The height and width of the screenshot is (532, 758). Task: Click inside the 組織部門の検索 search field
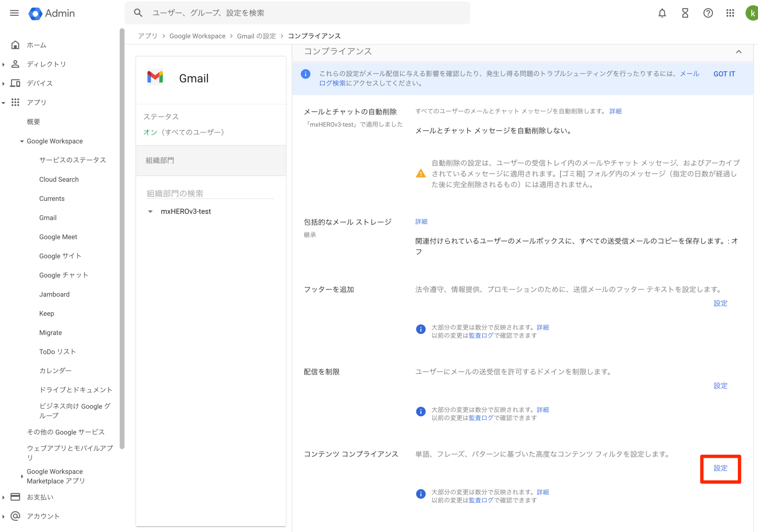(x=197, y=193)
